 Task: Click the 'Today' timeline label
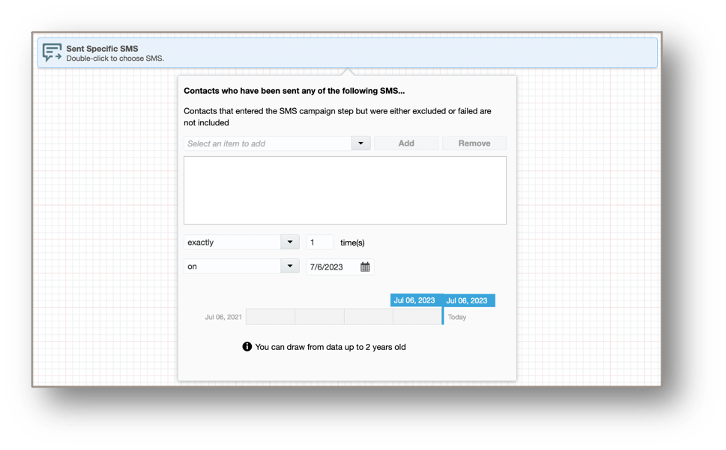pyautogui.click(x=457, y=317)
